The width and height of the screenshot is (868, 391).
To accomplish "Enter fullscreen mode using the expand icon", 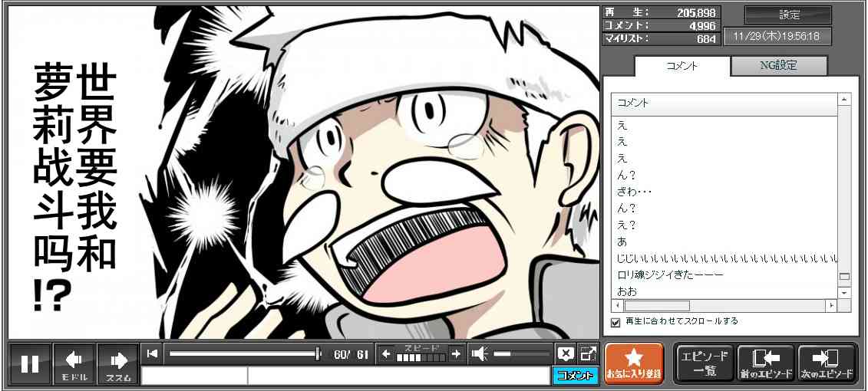I will 588,353.
